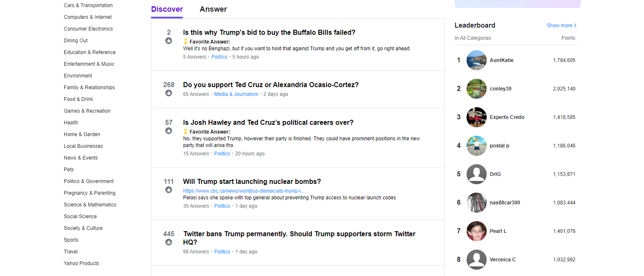The image size is (644, 276).
Task: Switch to the Discover tab
Action: [x=167, y=9]
